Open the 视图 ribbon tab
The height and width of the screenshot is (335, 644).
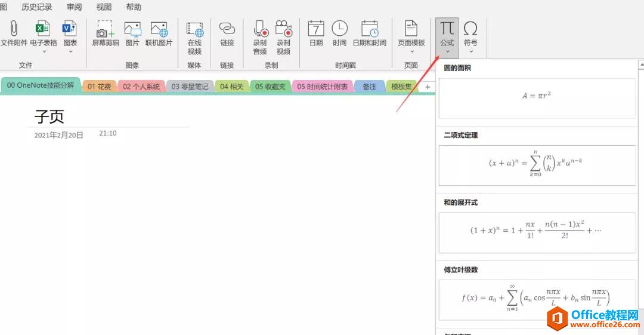click(x=104, y=7)
